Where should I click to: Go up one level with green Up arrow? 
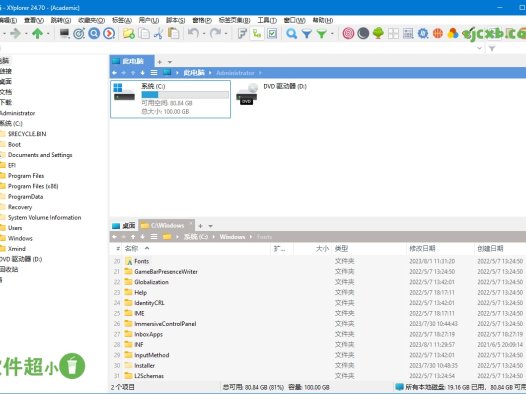click(37, 33)
